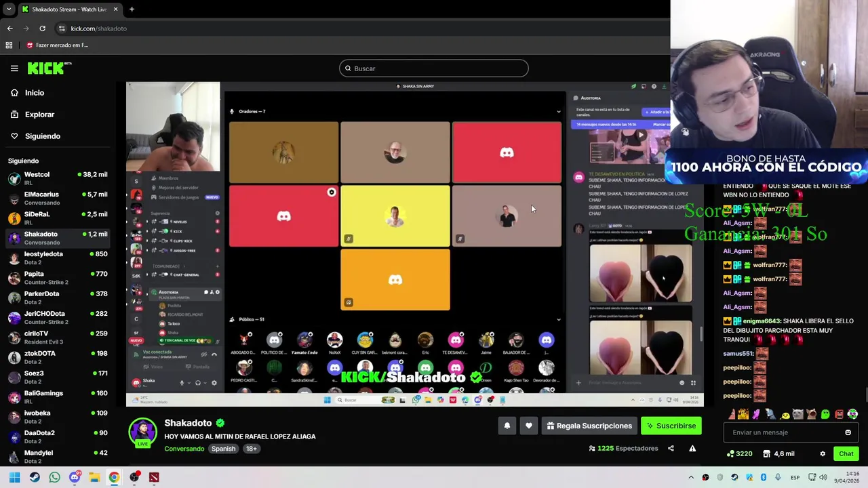The width and height of the screenshot is (868, 488).
Task: Click the stream video player
Action: (x=415, y=244)
